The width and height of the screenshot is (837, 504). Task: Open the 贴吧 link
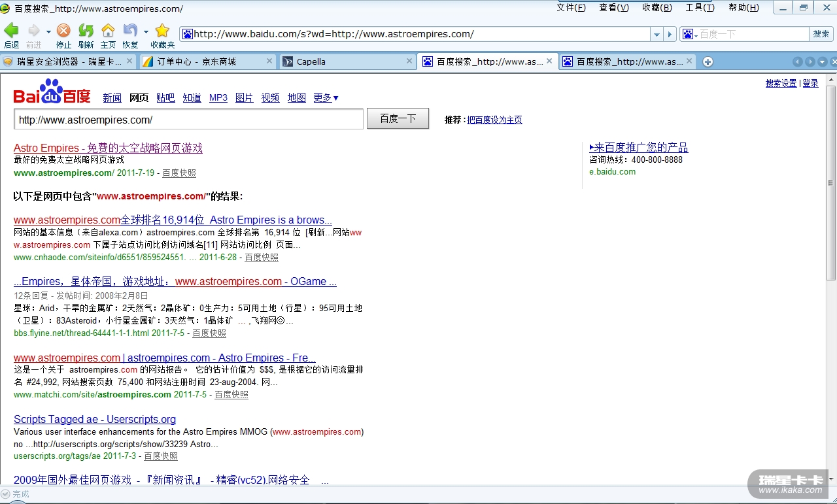tap(165, 98)
